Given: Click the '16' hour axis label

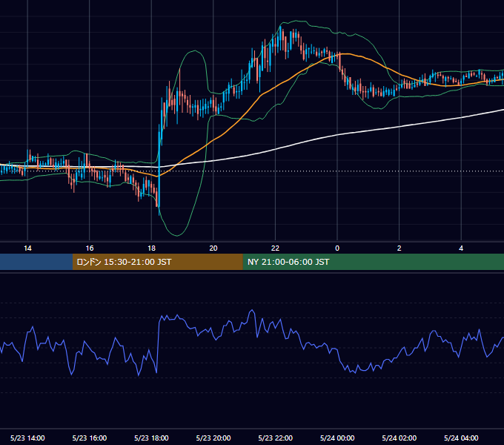Looking at the screenshot, I should 90,248.
